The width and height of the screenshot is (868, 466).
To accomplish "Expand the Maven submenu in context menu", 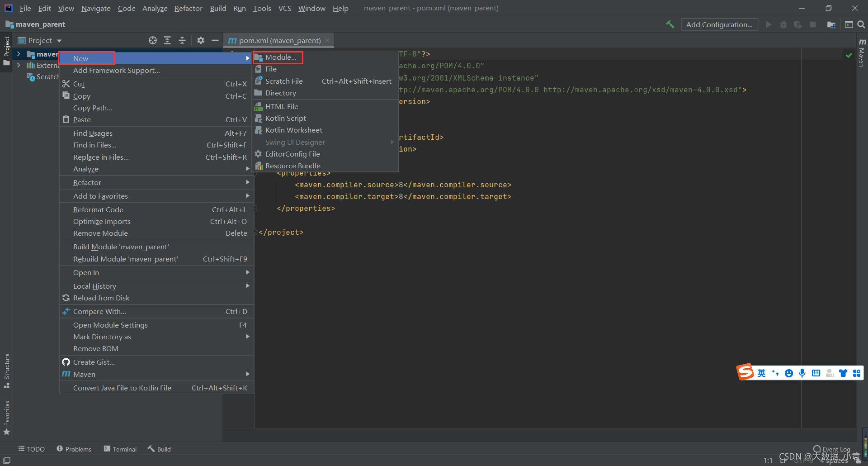I will click(156, 374).
